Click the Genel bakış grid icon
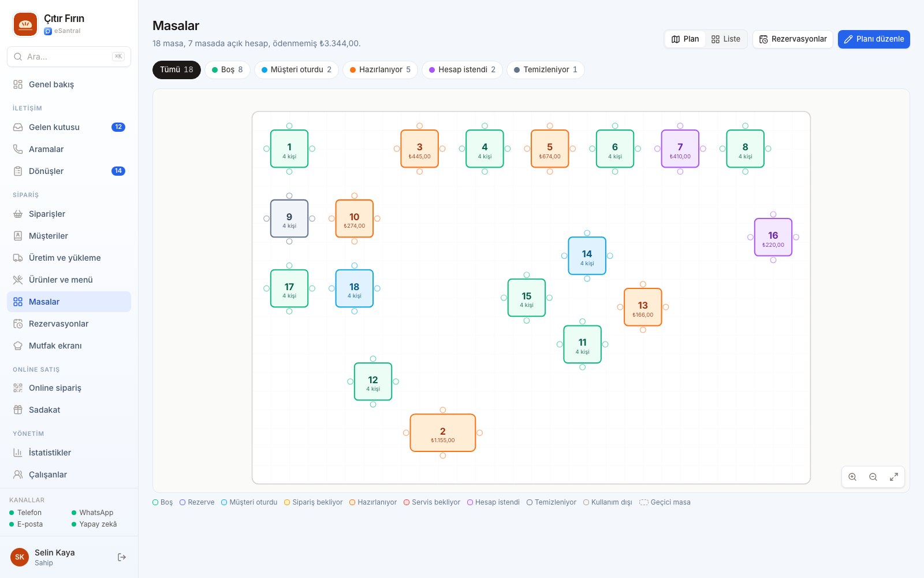 (18, 84)
